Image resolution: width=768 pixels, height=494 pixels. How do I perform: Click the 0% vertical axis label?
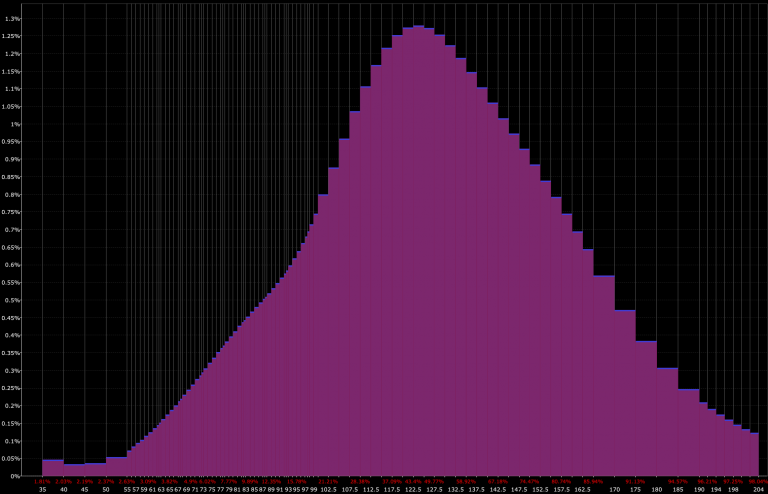pos(15,476)
